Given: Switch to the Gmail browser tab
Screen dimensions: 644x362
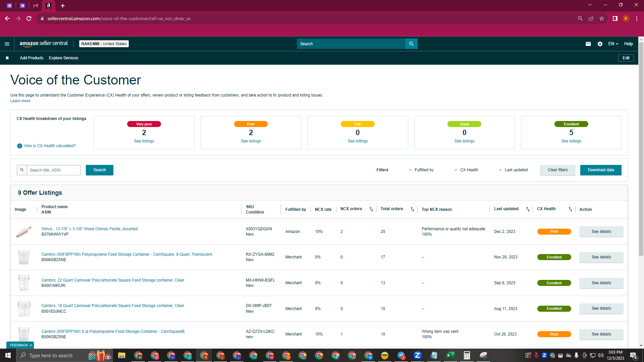Looking at the screenshot, I should tap(36, 5).
